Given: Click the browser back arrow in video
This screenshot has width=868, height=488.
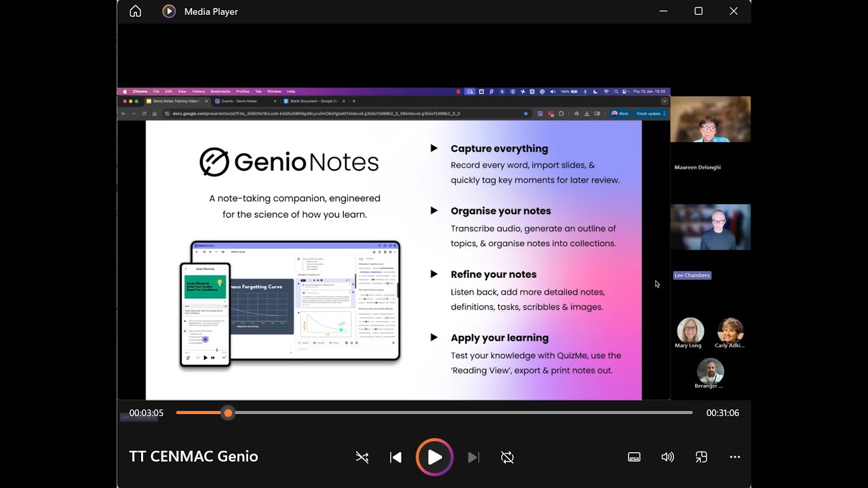Looking at the screenshot, I should tap(123, 114).
